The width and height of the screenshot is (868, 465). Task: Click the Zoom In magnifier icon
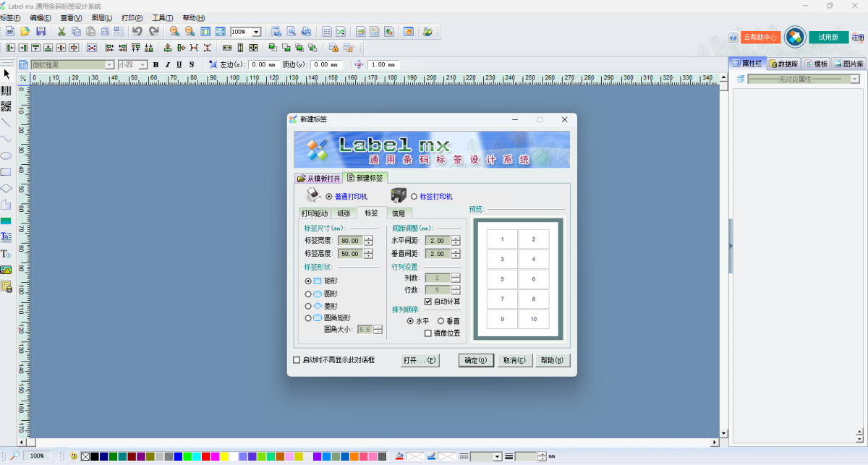(174, 32)
